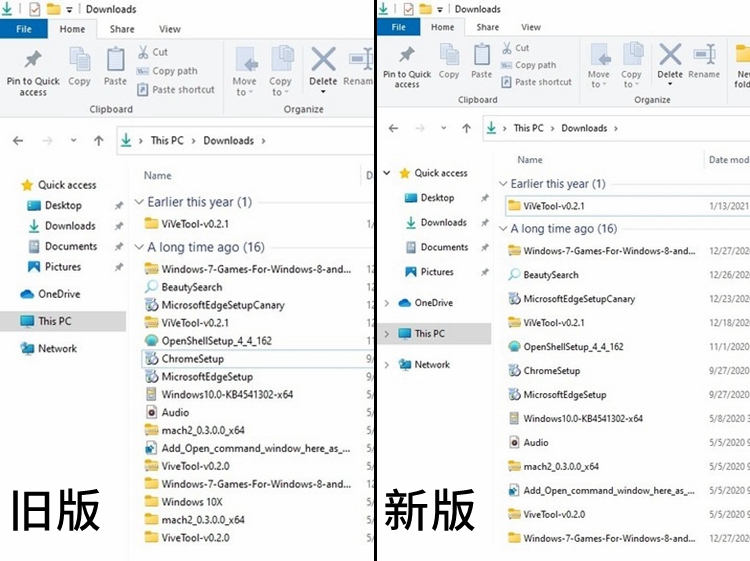Select MicrosoftEdgeSetupCanary in right window

coord(579,299)
